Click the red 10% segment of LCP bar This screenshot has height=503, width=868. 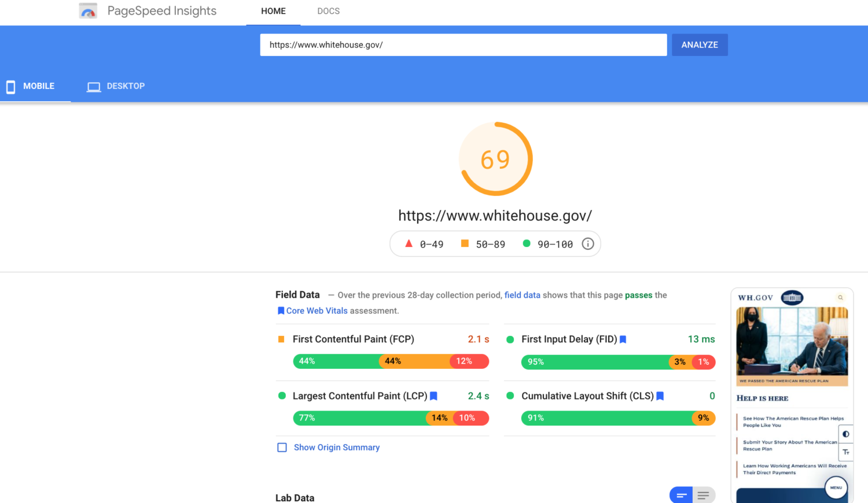(x=472, y=418)
